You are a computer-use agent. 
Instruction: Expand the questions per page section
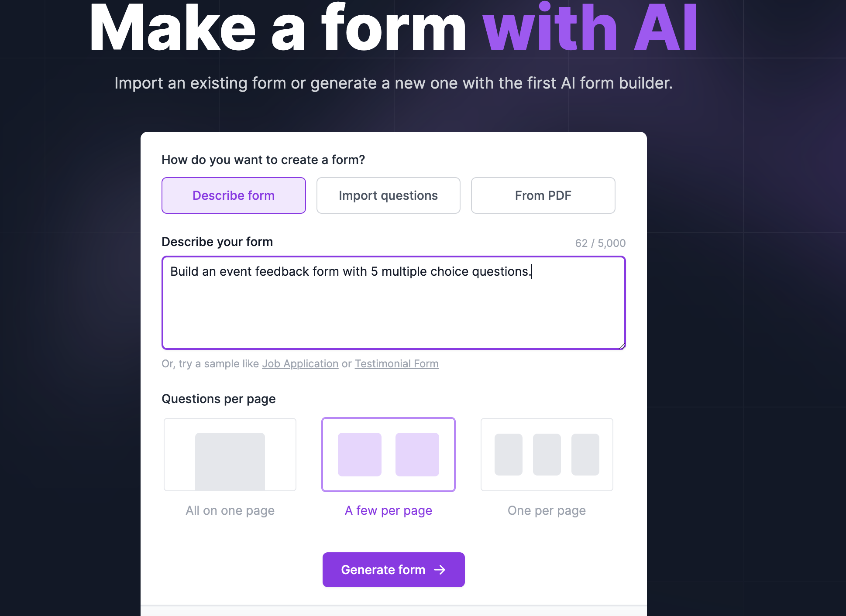pyautogui.click(x=219, y=399)
